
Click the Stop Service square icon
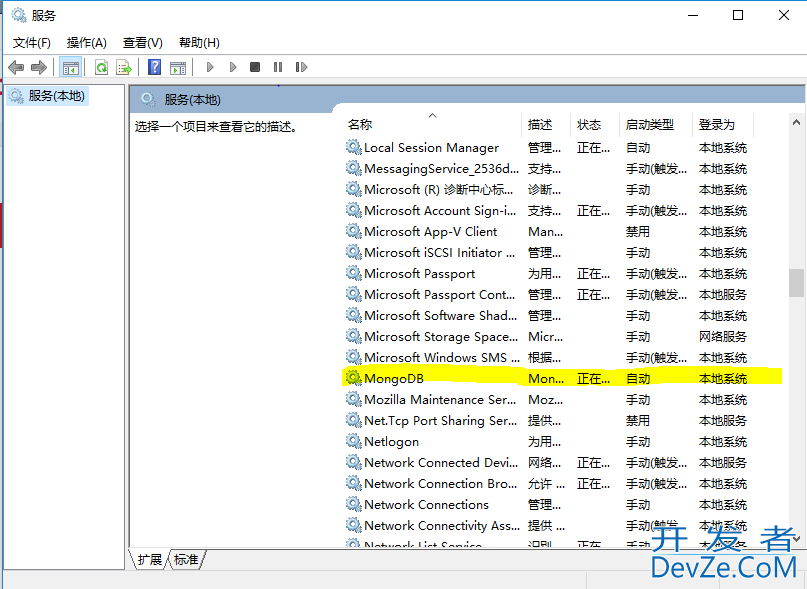point(255,67)
